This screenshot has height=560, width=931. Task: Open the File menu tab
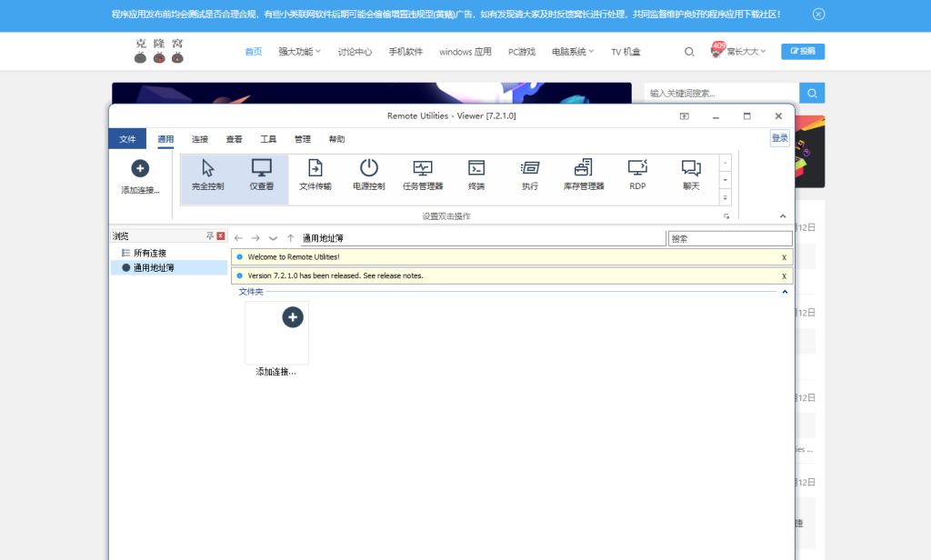point(127,139)
